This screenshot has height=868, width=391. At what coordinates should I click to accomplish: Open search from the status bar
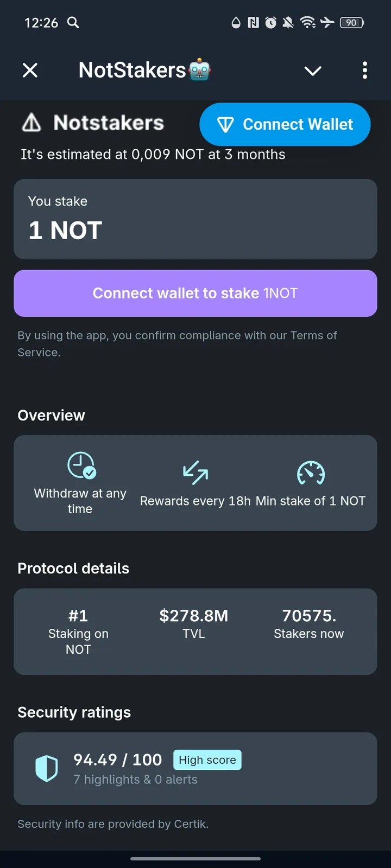point(73,23)
